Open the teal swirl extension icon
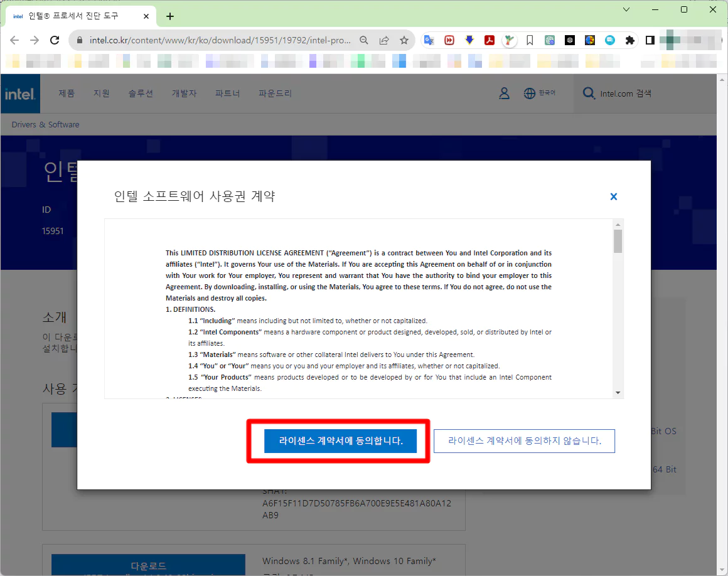 coord(550,40)
